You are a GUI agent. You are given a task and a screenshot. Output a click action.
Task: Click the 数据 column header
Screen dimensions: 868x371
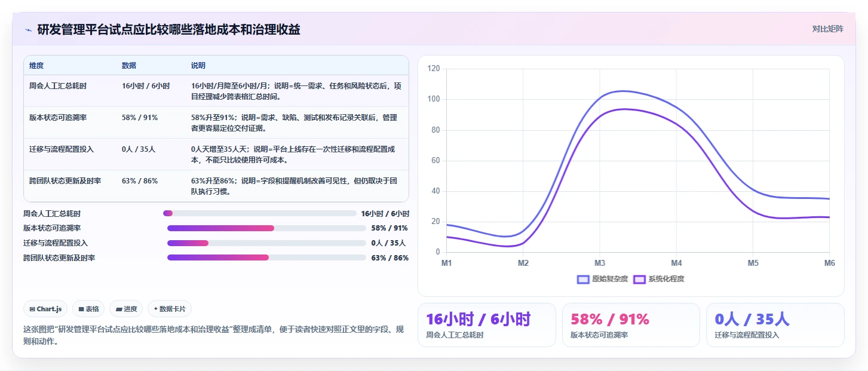point(129,65)
